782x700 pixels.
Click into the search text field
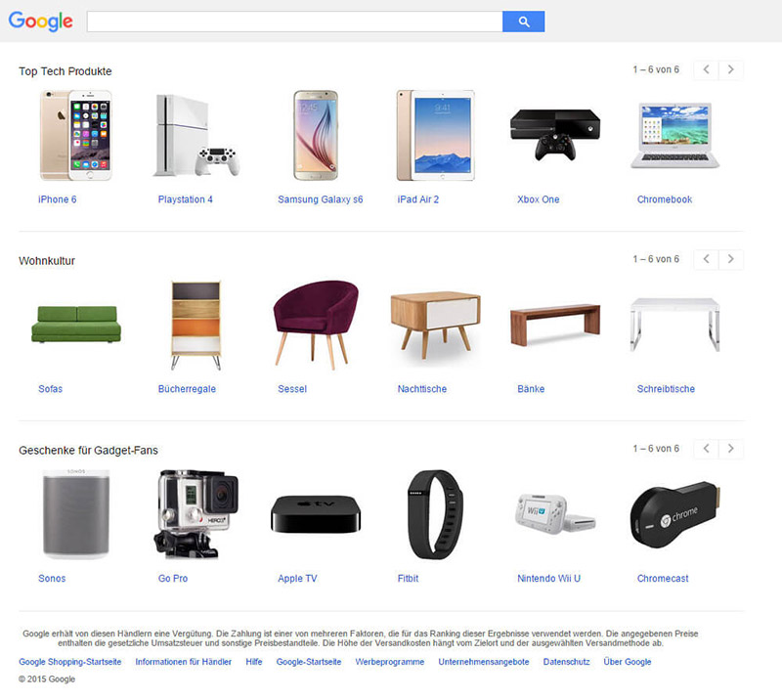click(295, 22)
